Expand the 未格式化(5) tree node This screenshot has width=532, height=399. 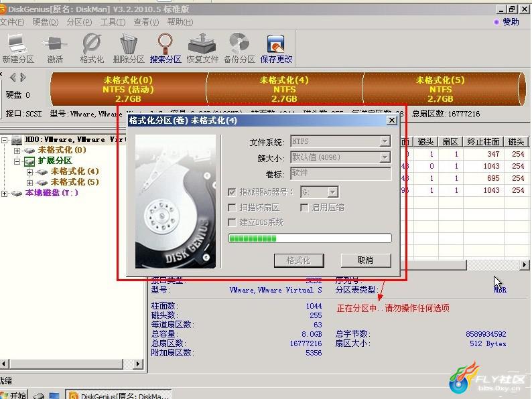[29, 183]
